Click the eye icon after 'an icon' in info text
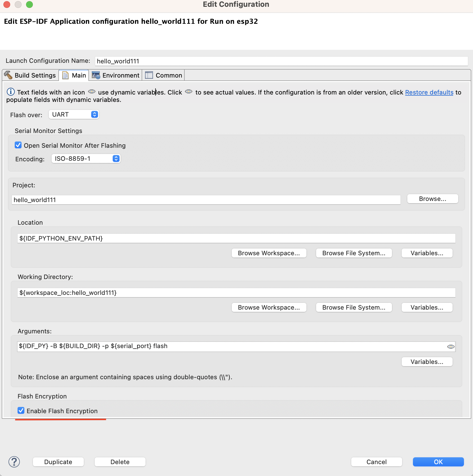Screen dimensions: 473x476 tap(91, 91)
